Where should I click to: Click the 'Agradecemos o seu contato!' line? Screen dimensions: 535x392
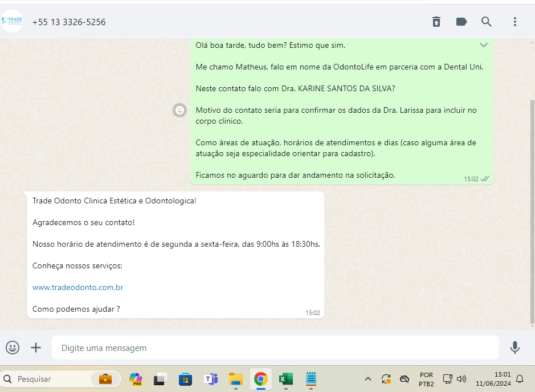click(x=84, y=222)
